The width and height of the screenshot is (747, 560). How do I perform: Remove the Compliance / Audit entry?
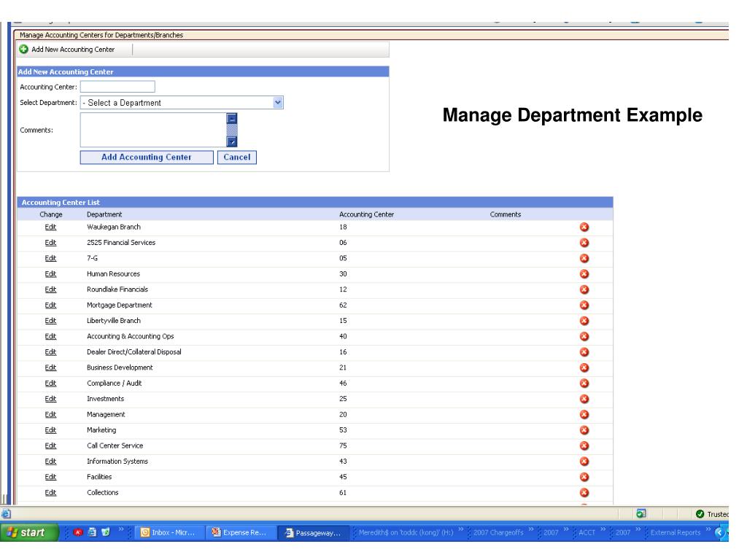pyautogui.click(x=584, y=384)
